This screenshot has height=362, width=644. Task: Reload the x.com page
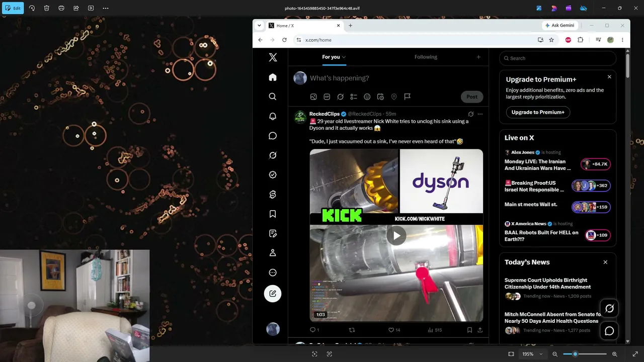(284, 40)
